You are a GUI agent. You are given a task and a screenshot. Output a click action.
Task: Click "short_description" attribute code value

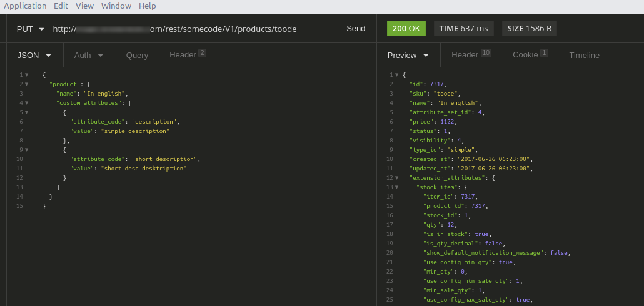165,159
